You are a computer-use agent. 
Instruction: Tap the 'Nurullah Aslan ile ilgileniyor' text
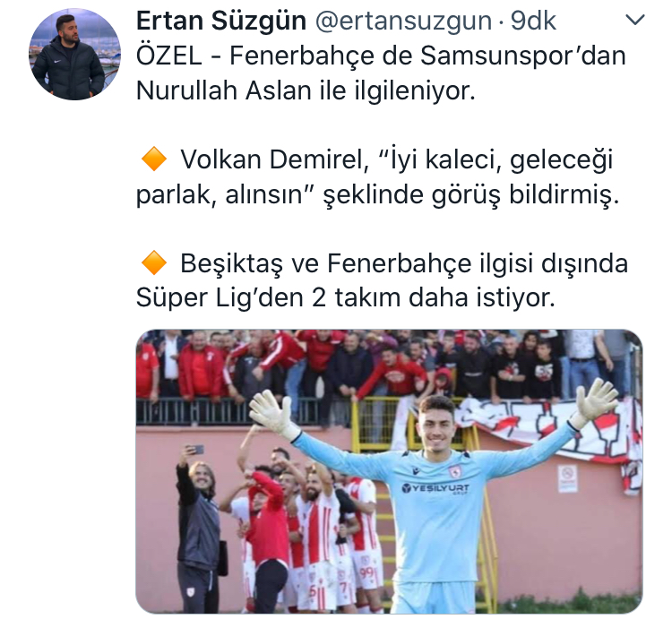tap(306, 90)
